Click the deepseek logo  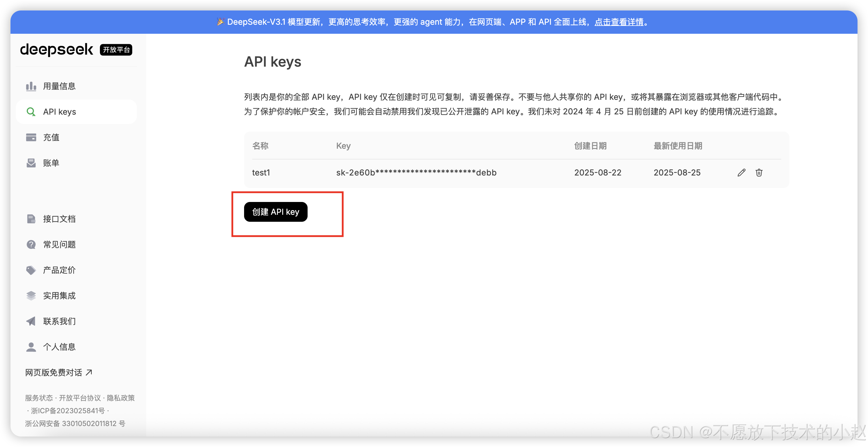point(57,49)
